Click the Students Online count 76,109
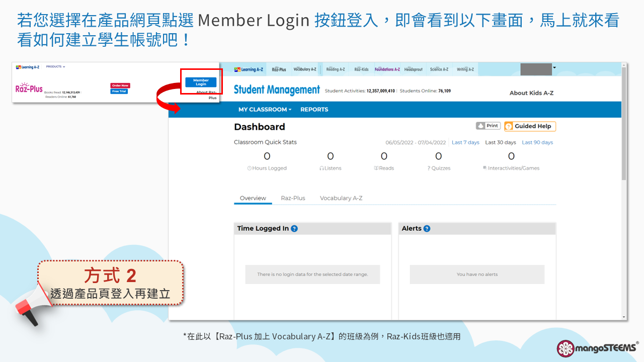Viewport: 644px width, 362px height. 444,91
